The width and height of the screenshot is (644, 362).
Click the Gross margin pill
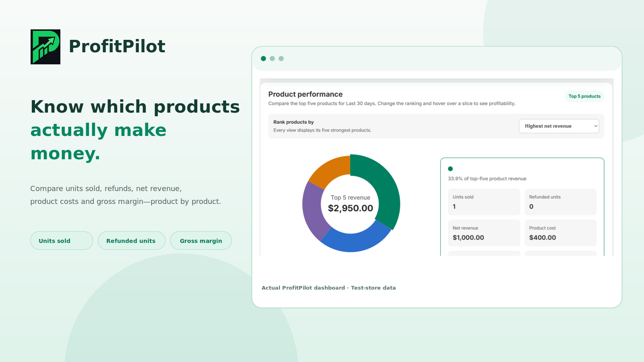201,241
